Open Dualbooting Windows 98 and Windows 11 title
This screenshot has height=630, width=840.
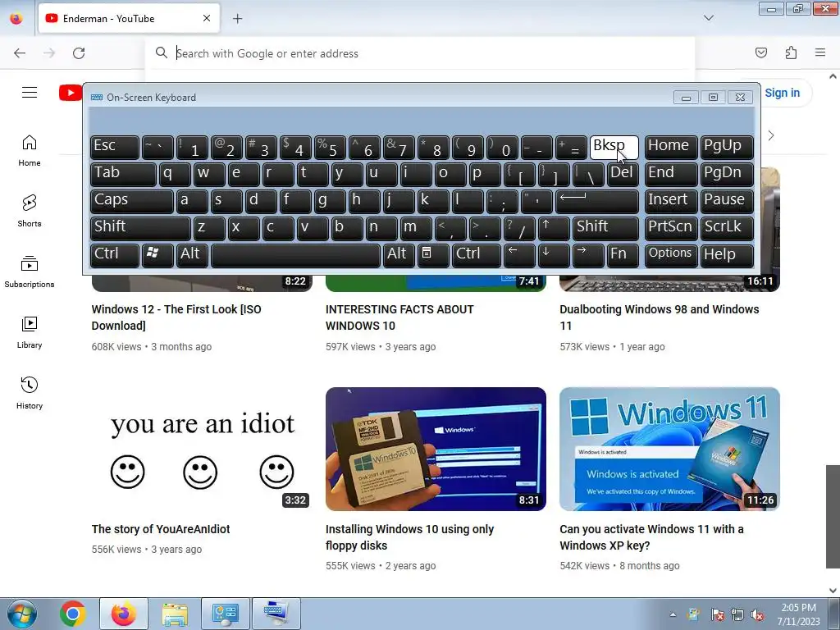[660, 317]
